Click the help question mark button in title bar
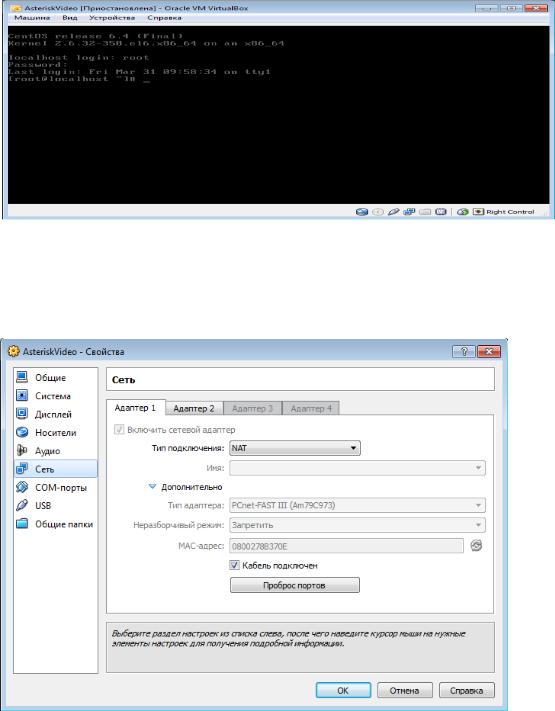 (463, 351)
